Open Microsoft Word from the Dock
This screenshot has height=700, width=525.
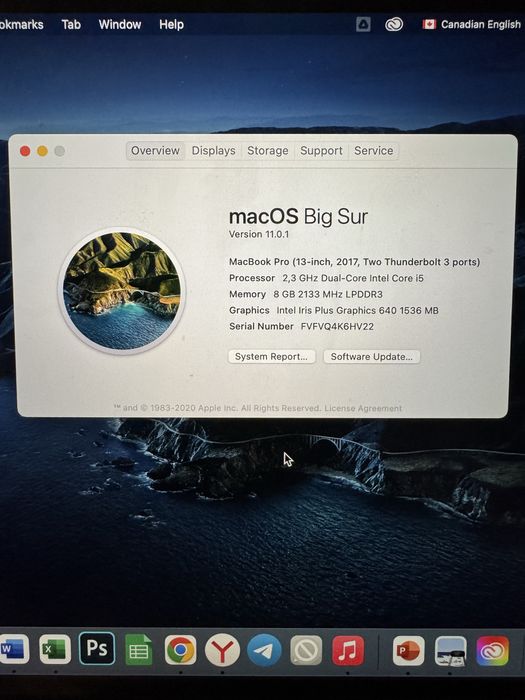click(x=14, y=649)
